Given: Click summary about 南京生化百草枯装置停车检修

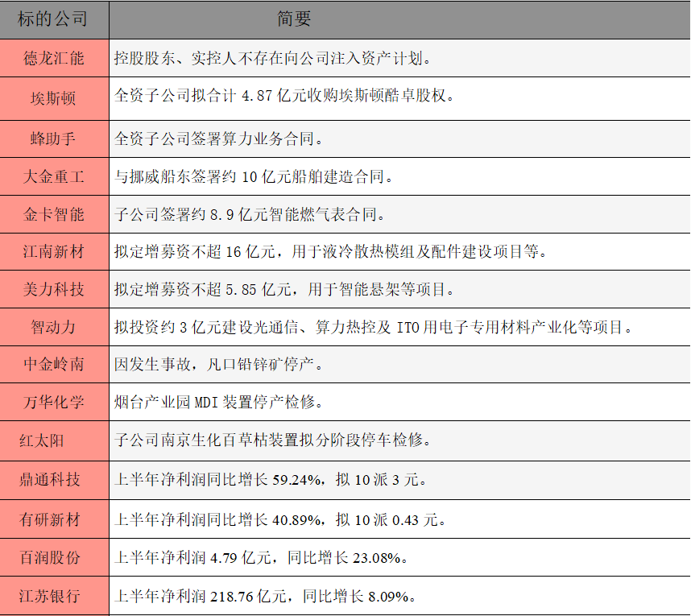Looking at the screenshot, I should 399,441.
